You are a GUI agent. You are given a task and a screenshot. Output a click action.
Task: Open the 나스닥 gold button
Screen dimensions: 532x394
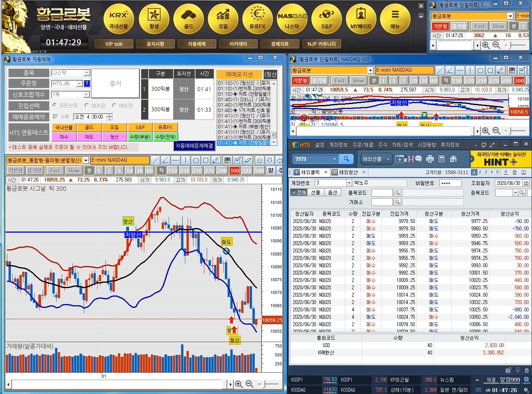pos(292,20)
